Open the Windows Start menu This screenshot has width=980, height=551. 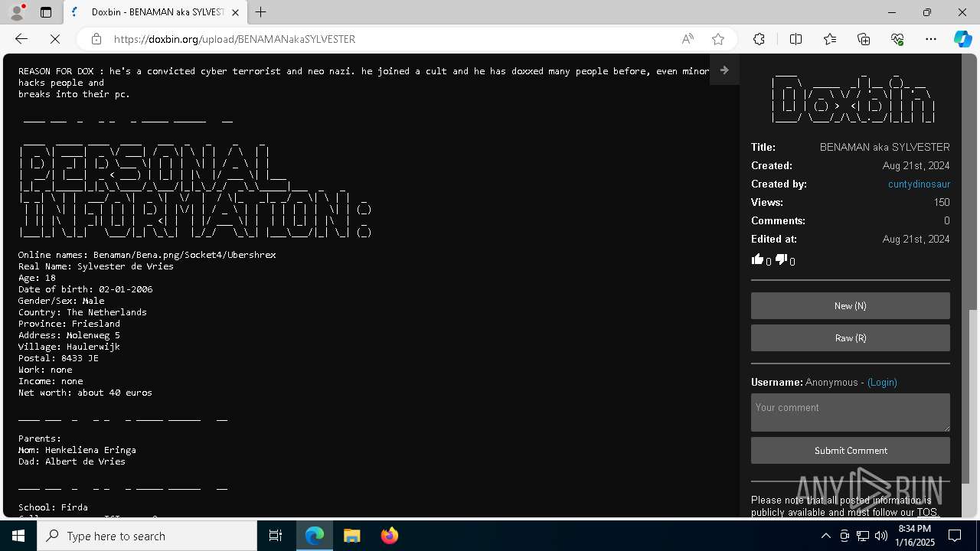[x=18, y=536]
